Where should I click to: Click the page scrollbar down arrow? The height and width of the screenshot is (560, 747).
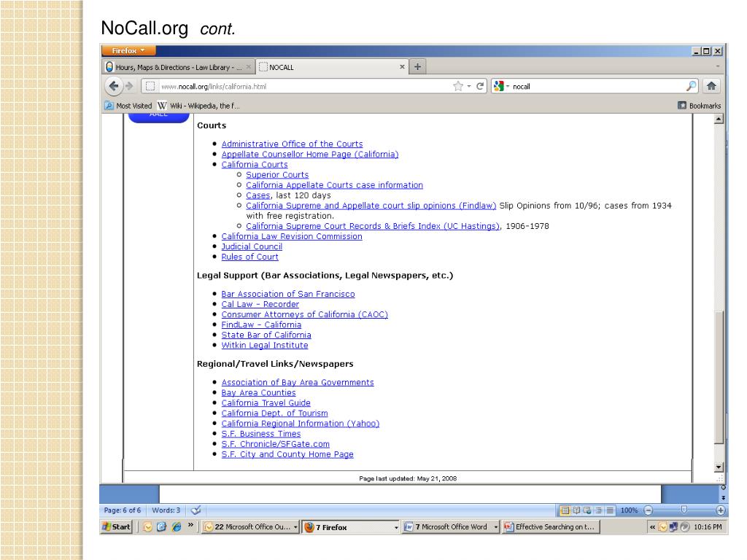[x=719, y=467]
